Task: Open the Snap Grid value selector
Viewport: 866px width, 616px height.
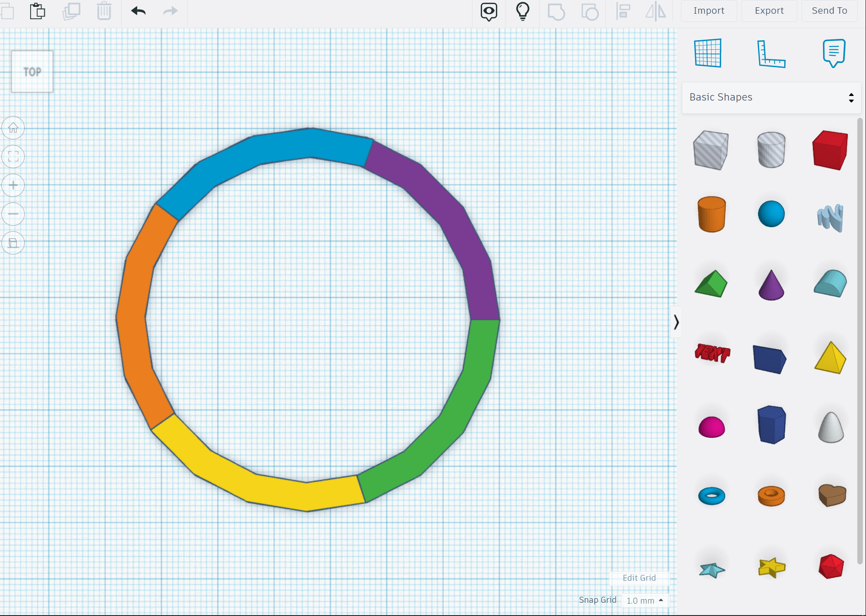Action: pos(644,600)
